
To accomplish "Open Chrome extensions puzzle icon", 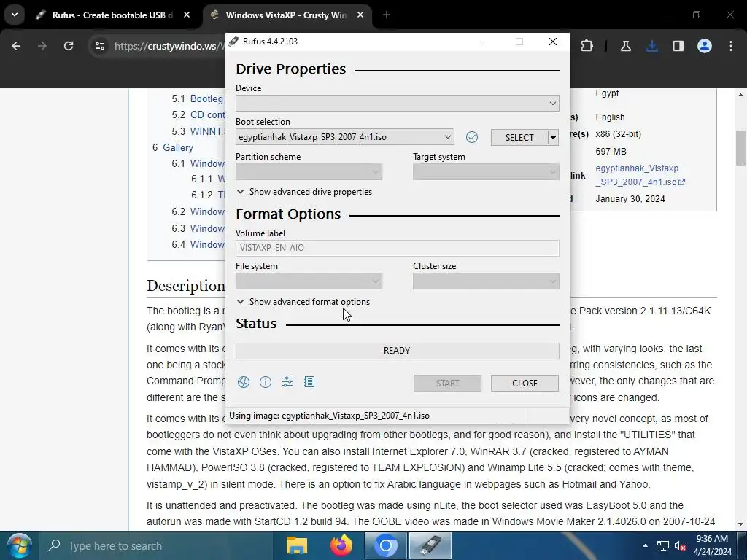I will pyautogui.click(x=587, y=46).
